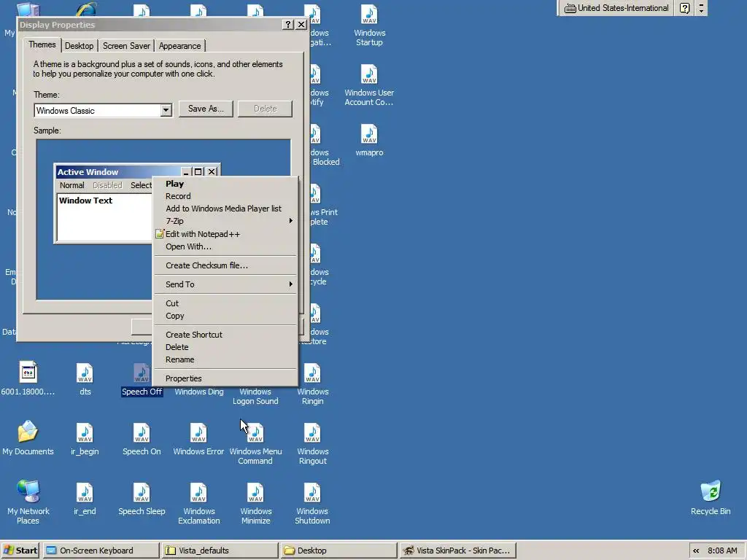Select the Windows Ringin WAV icon
This screenshot has height=560, width=747.
[312, 373]
